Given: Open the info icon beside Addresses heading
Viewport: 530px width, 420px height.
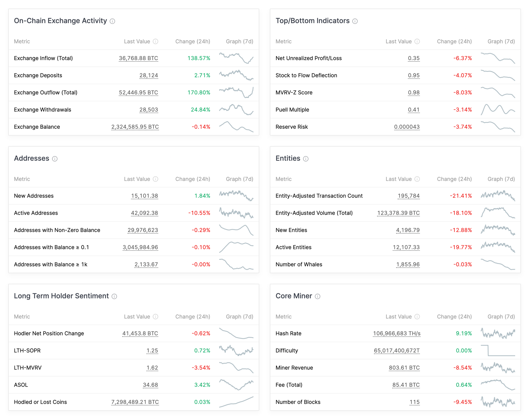Looking at the screenshot, I should pos(55,159).
